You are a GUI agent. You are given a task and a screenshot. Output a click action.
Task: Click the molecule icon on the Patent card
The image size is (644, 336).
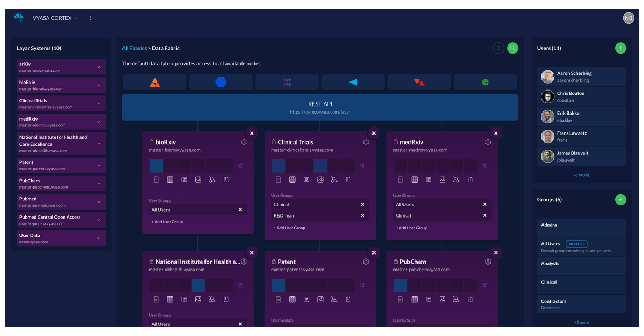(334, 299)
